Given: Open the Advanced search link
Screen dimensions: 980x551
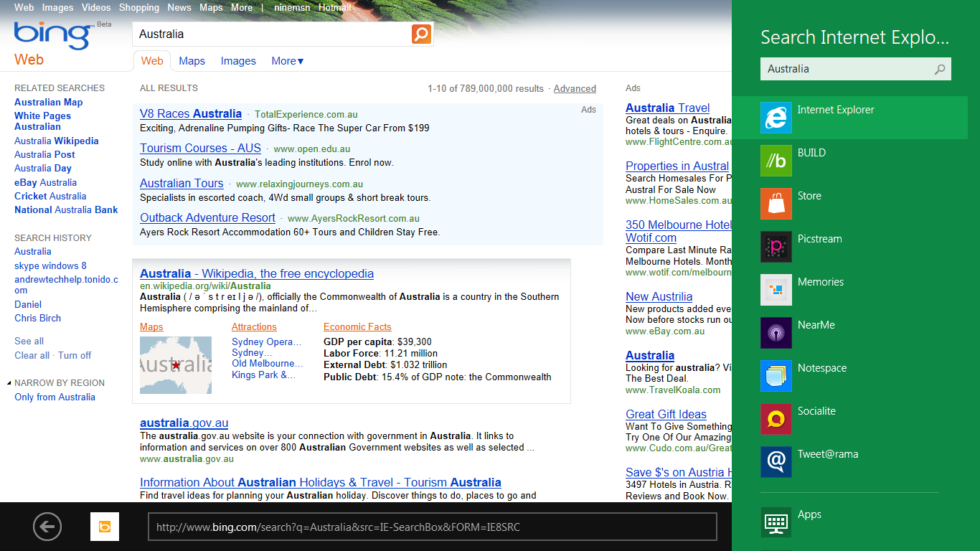Looking at the screenshot, I should (x=575, y=88).
